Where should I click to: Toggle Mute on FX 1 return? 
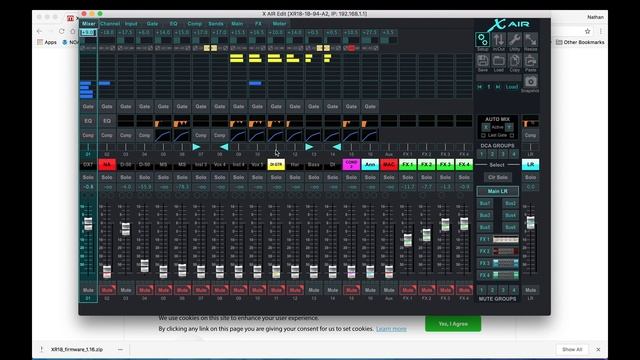tap(407, 290)
